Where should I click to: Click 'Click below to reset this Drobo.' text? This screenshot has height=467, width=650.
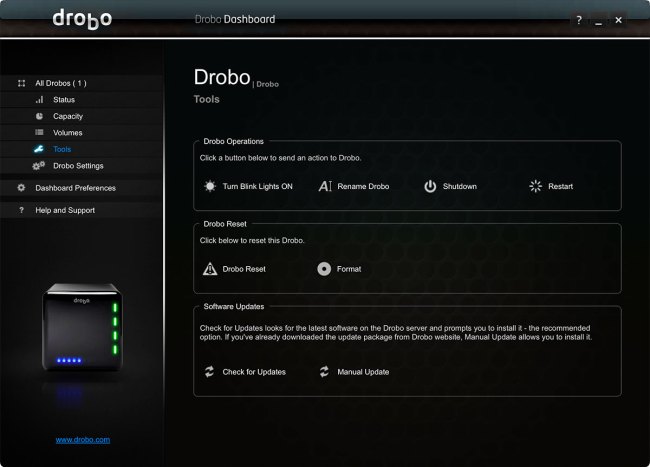point(252,240)
